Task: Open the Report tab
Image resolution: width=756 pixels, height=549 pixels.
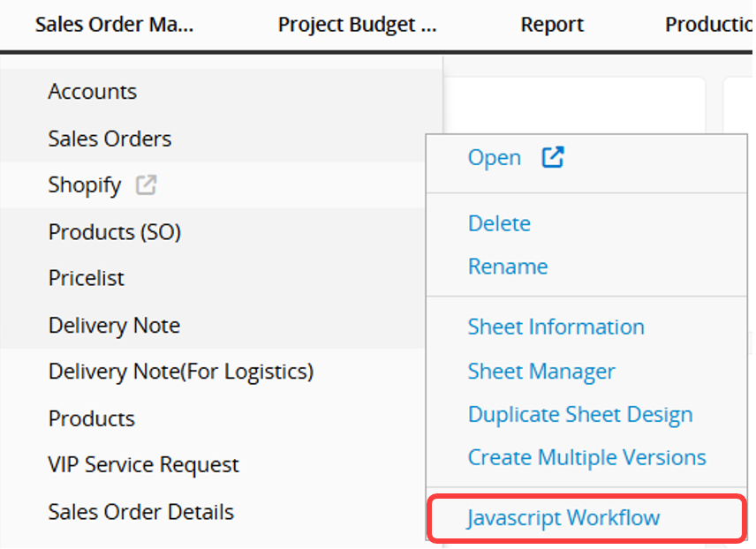Action: tap(552, 24)
